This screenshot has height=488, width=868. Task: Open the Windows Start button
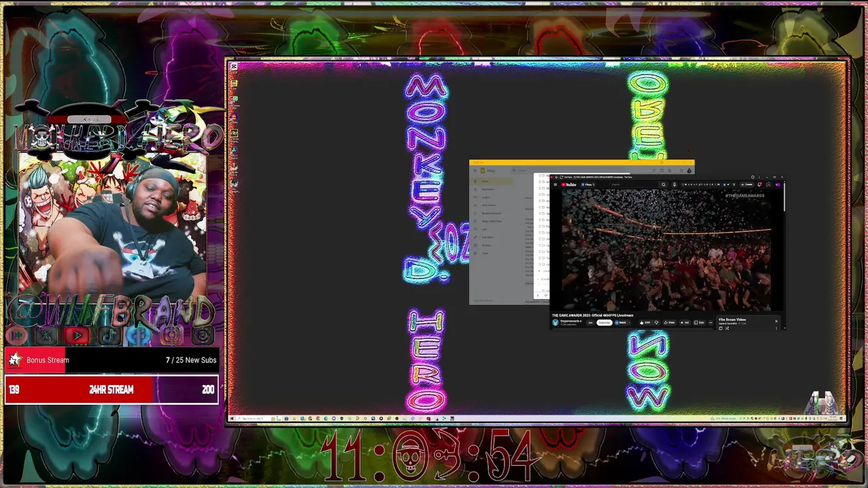coord(231,418)
